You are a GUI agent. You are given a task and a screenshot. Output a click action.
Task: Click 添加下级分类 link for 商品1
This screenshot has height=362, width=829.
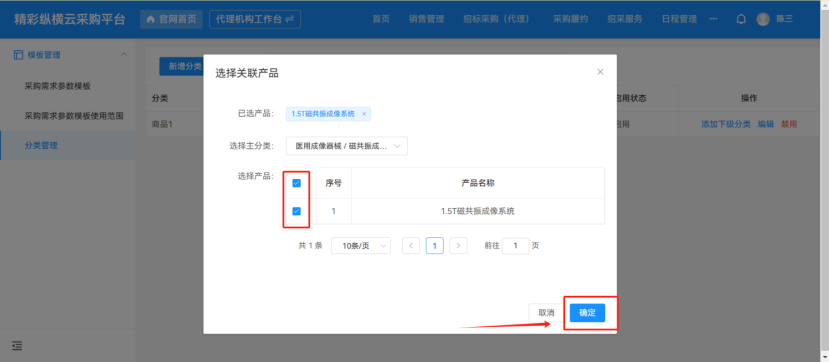coord(726,124)
